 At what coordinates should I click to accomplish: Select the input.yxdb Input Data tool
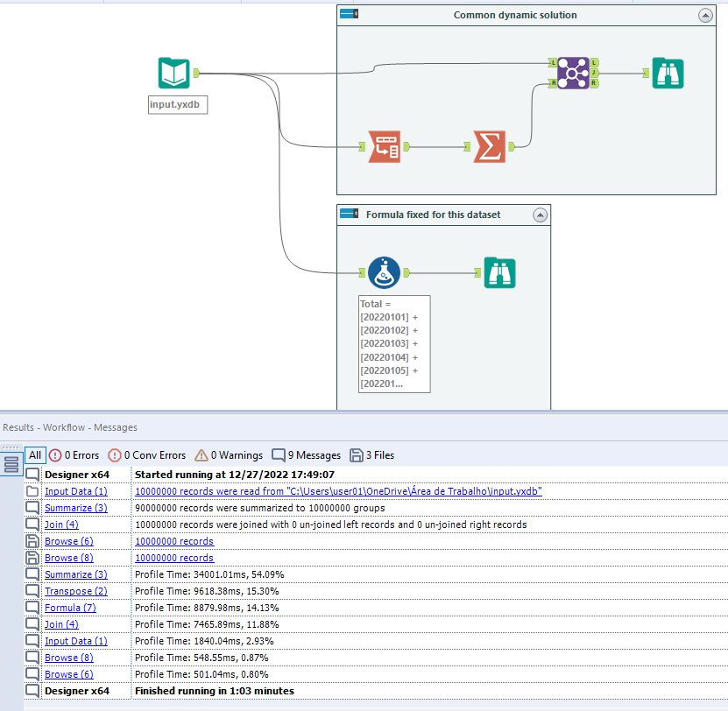point(175,74)
